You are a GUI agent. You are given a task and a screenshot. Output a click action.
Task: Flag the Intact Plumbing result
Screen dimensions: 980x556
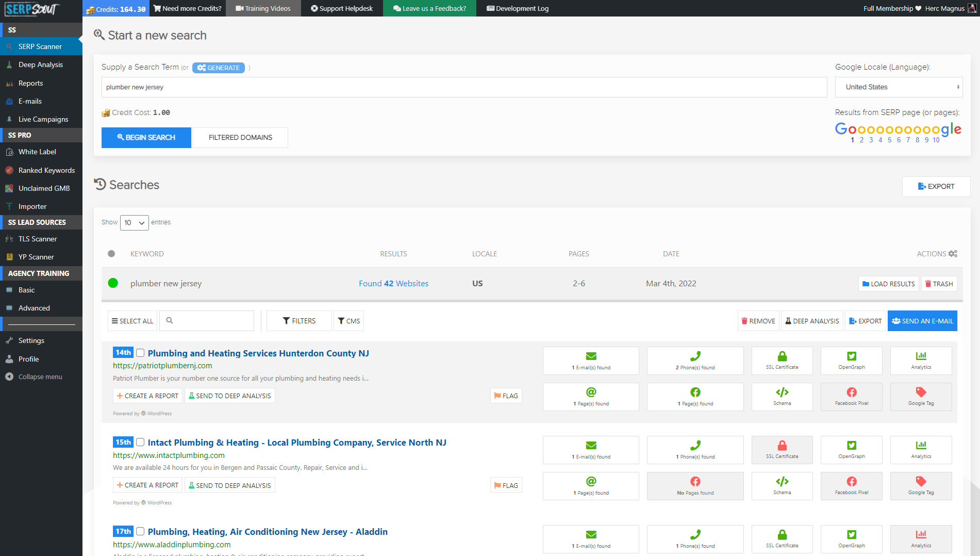[506, 485]
